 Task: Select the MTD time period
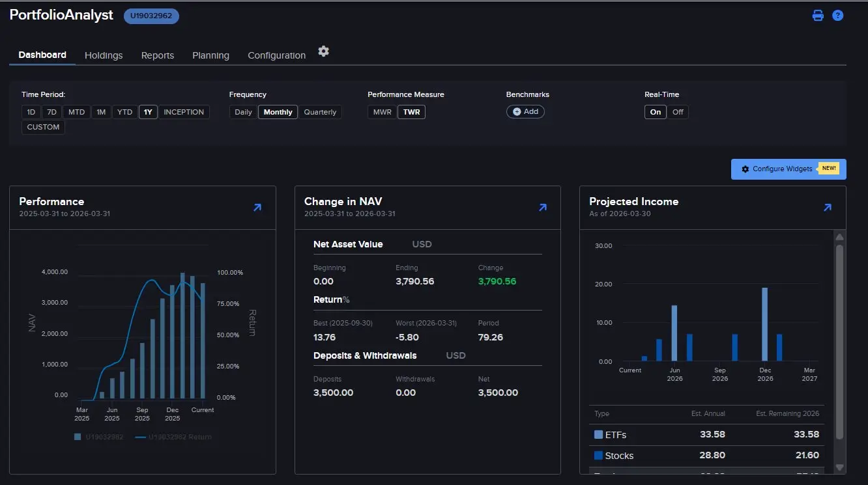[x=76, y=112]
